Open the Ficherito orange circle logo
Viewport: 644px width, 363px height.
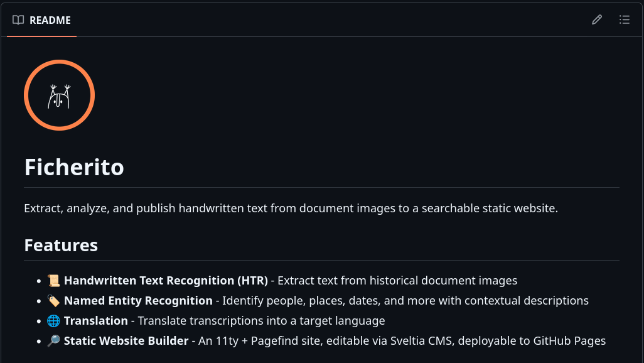59,95
